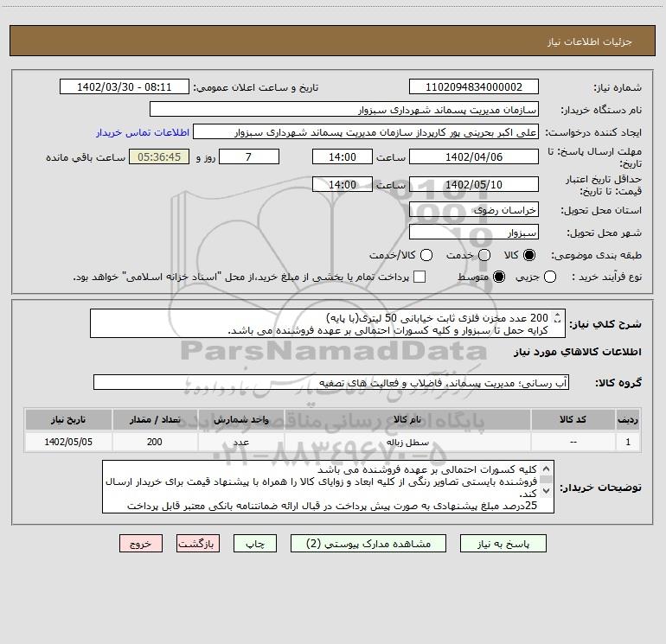Click the need number field 1102094834000002

474,87
